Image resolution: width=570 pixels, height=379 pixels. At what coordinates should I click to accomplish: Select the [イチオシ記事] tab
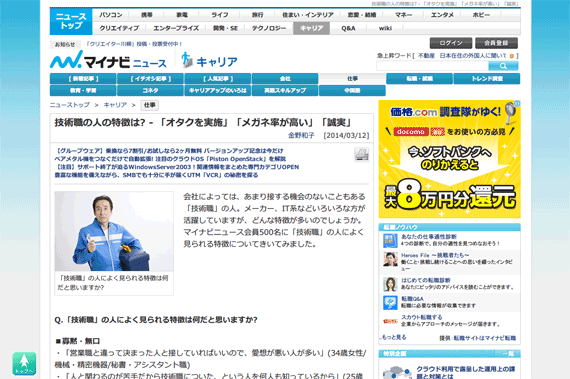pos(150,78)
